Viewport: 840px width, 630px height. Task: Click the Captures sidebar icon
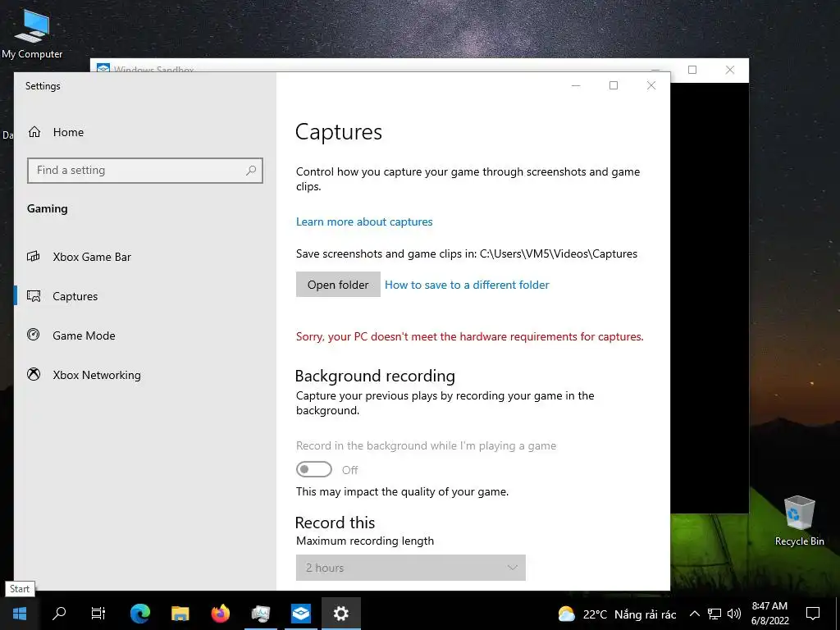click(x=33, y=295)
